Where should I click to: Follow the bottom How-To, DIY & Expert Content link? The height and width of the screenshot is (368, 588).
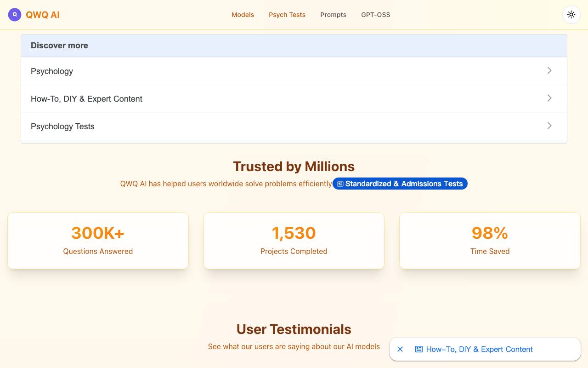coord(480,349)
